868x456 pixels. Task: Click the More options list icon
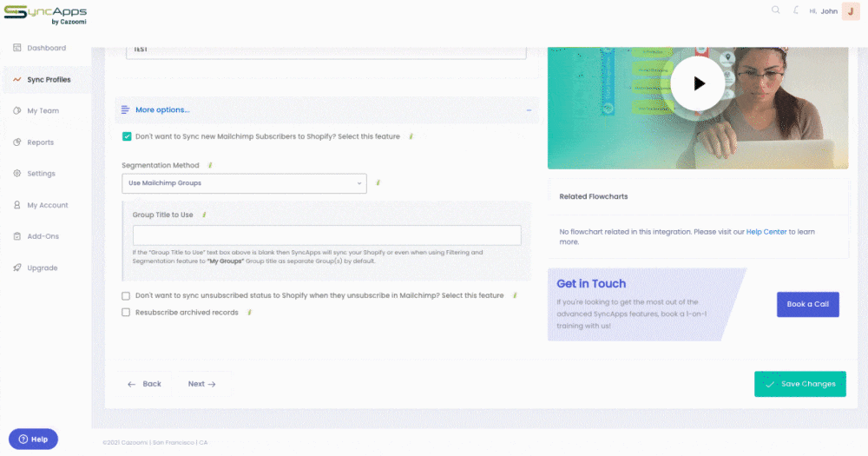click(125, 109)
